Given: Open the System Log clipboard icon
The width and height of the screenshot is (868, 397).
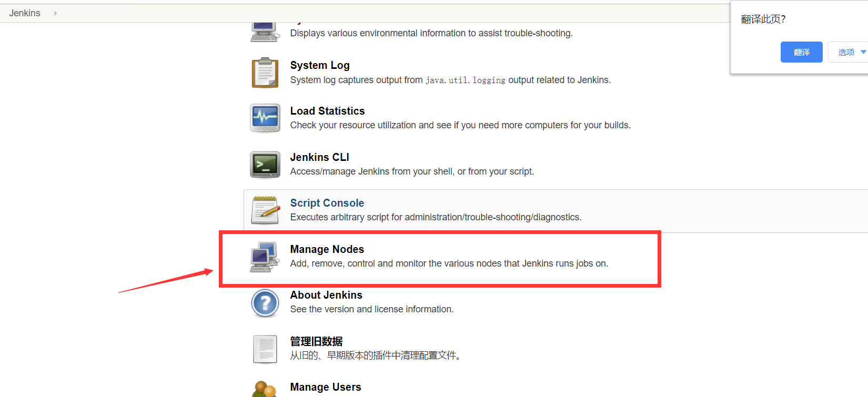Looking at the screenshot, I should pyautogui.click(x=265, y=73).
